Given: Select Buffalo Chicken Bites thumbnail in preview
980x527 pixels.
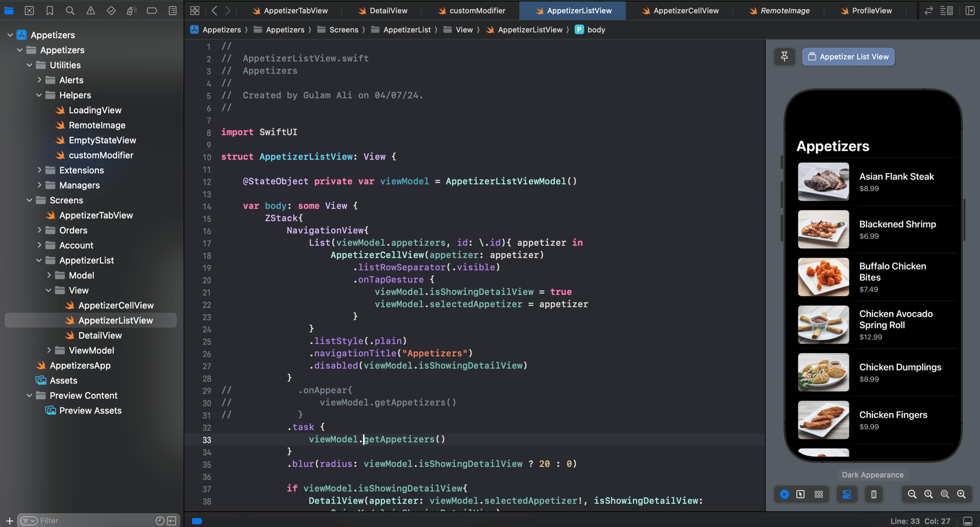Looking at the screenshot, I should pos(823,277).
